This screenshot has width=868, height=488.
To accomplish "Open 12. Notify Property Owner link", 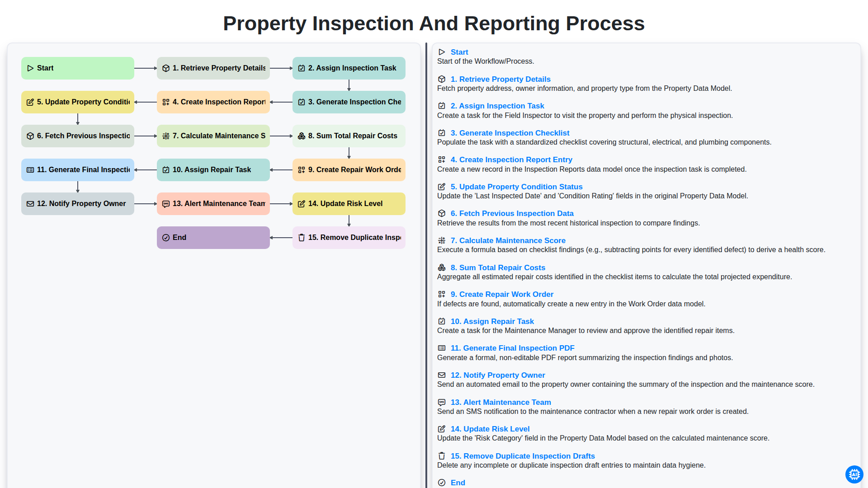I will coord(498,375).
